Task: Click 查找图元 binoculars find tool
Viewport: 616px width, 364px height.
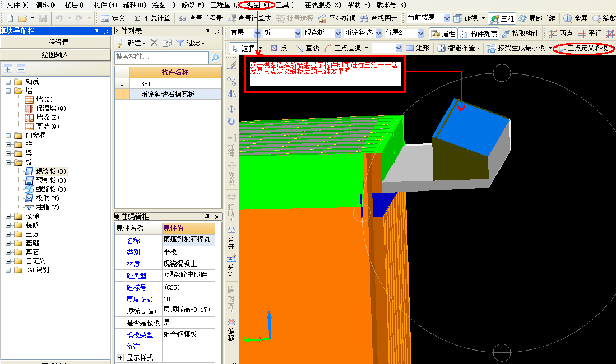Action: pos(379,18)
